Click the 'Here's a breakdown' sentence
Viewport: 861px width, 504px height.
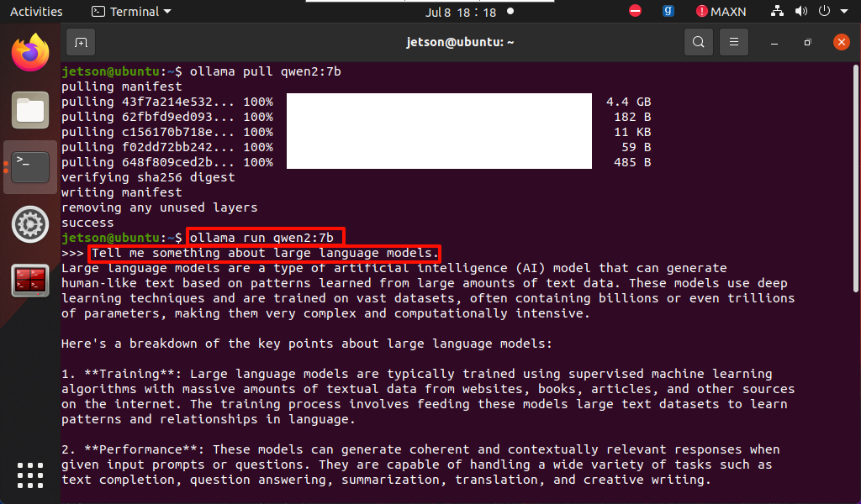(x=306, y=344)
